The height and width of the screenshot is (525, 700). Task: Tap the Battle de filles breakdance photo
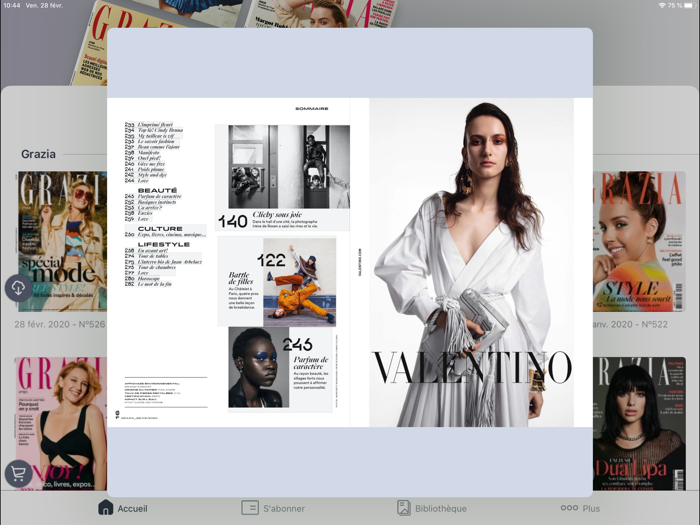tap(300, 282)
